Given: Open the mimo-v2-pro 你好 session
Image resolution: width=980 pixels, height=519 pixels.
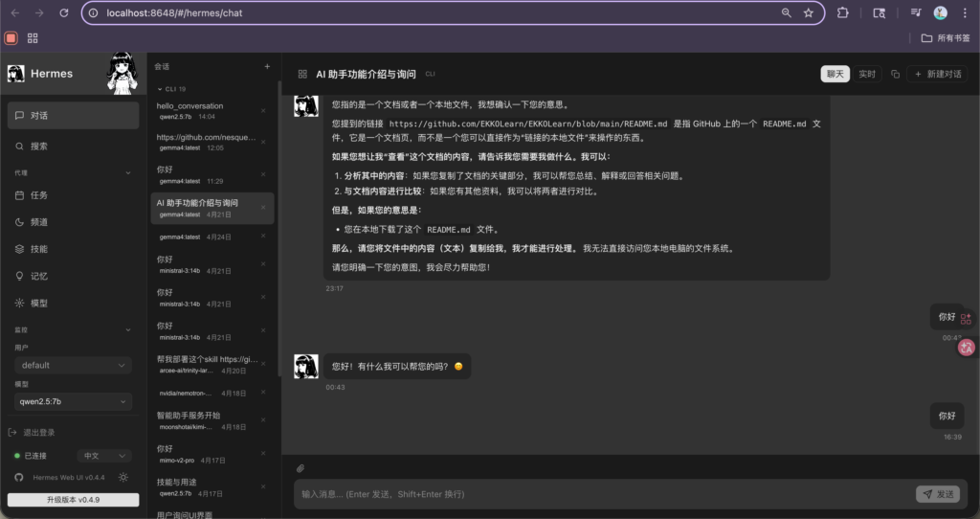Looking at the screenshot, I should tap(212, 454).
